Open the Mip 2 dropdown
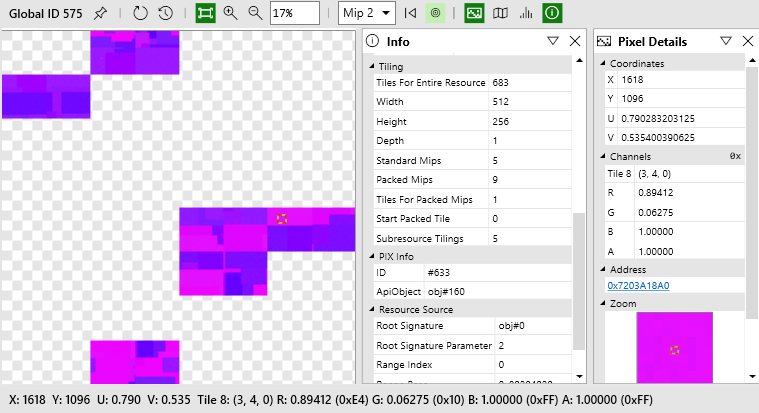Viewport: 759px width, 413px height. (x=366, y=13)
